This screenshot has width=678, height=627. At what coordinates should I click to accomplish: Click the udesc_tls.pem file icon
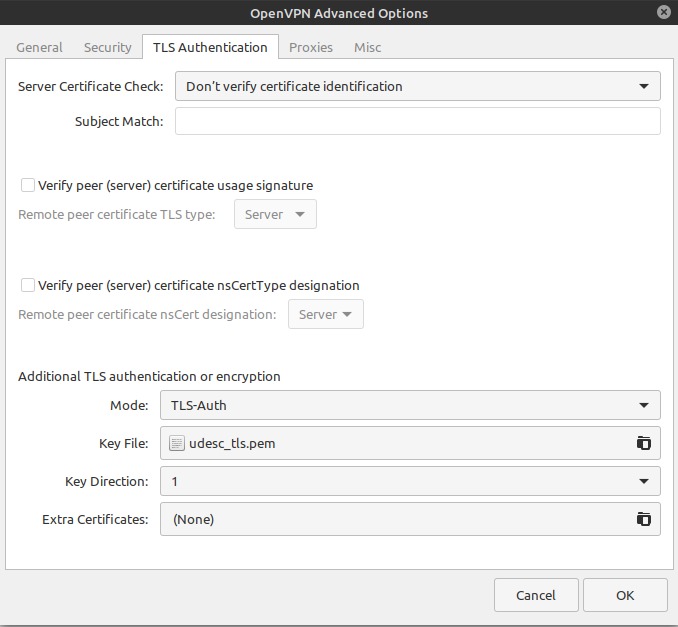(x=177, y=443)
